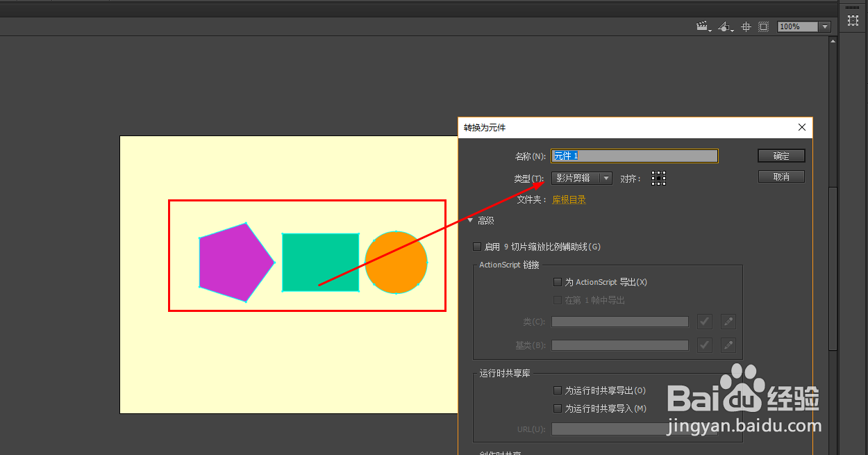Select the purple pentagon on stage
The width and height of the screenshot is (868, 455).
coord(236,263)
